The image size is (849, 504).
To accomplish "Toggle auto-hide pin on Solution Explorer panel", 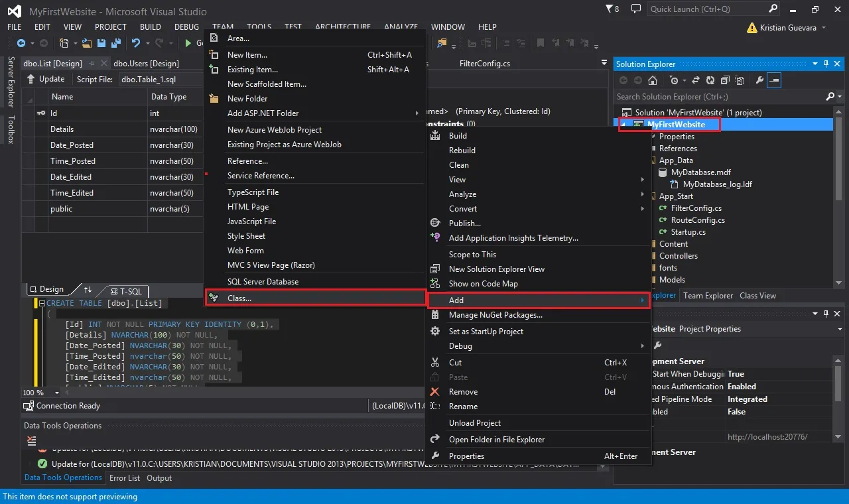I will pos(826,64).
